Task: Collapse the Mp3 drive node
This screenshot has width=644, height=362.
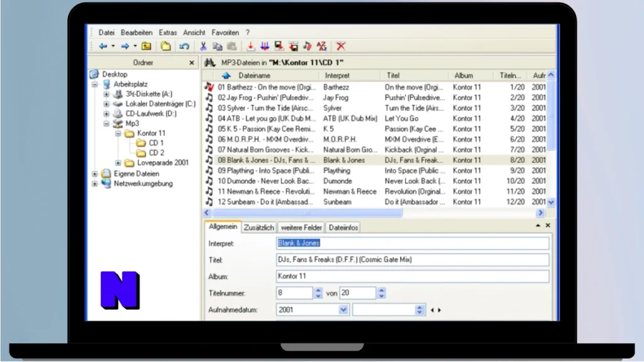Action: tap(106, 124)
